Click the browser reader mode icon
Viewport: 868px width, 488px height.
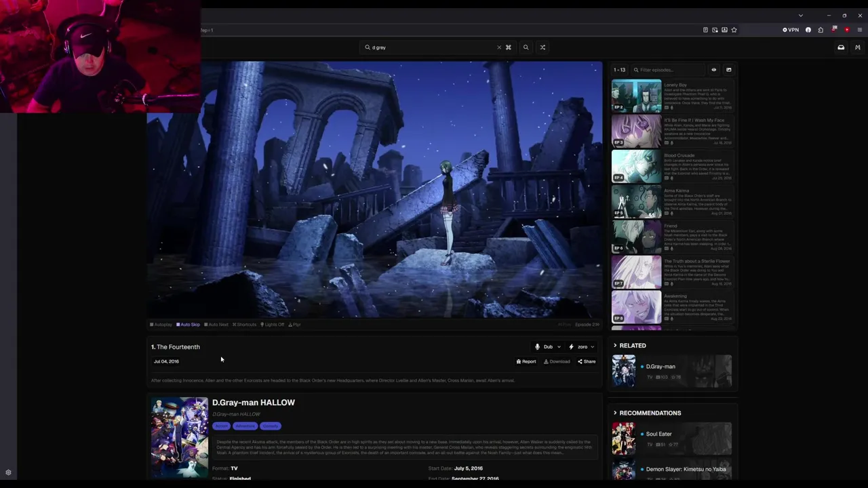(x=705, y=30)
